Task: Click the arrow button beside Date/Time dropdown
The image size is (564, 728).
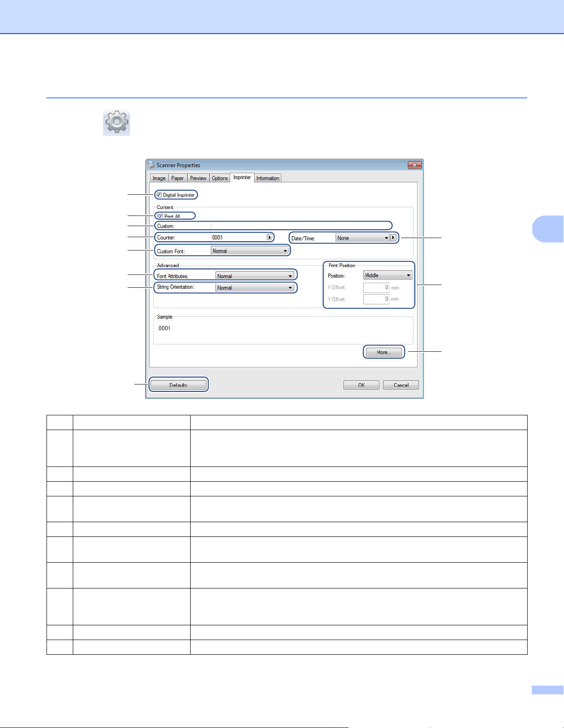Action: pyautogui.click(x=393, y=238)
